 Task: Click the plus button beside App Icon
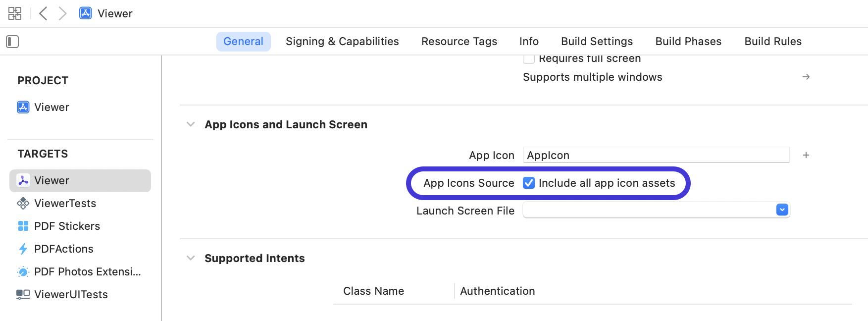pos(806,155)
